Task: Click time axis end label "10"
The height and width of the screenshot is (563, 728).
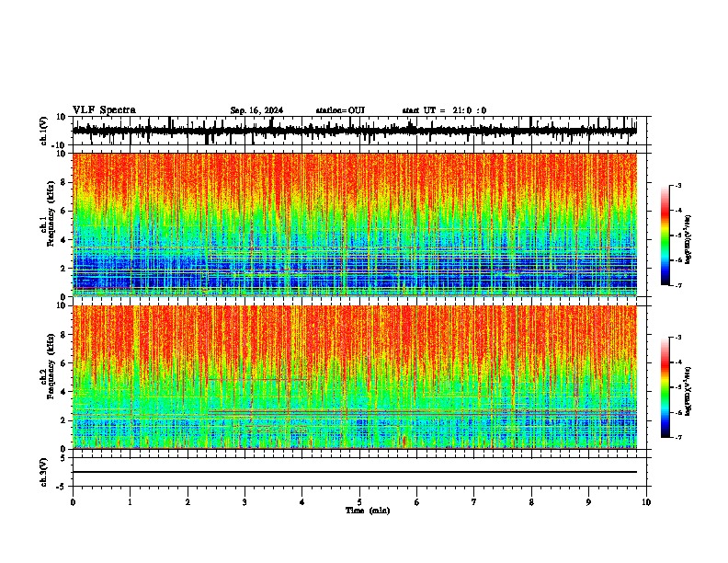Action: tap(646, 502)
